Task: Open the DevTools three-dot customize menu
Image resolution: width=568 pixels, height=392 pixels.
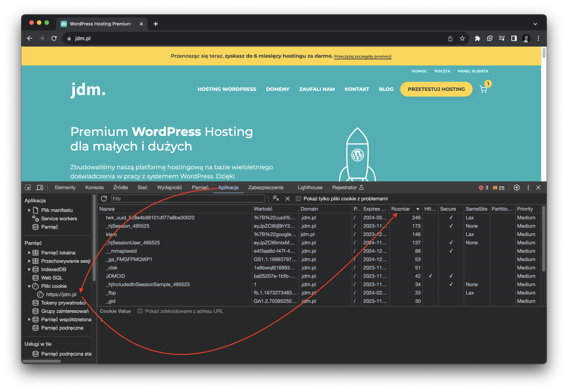Action: (x=528, y=188)
